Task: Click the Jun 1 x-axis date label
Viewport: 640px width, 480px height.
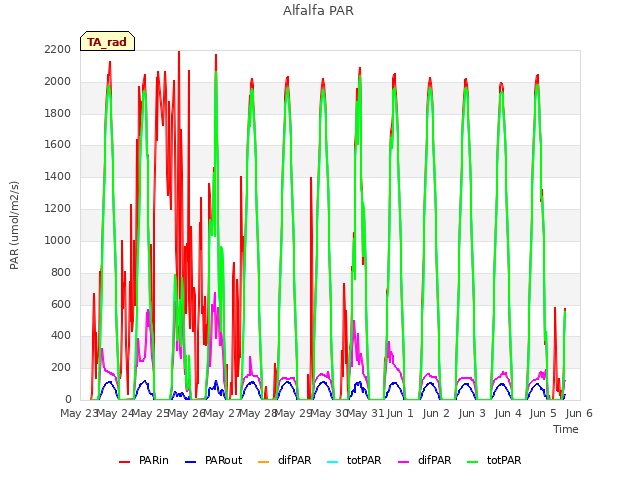Action: 400,413
